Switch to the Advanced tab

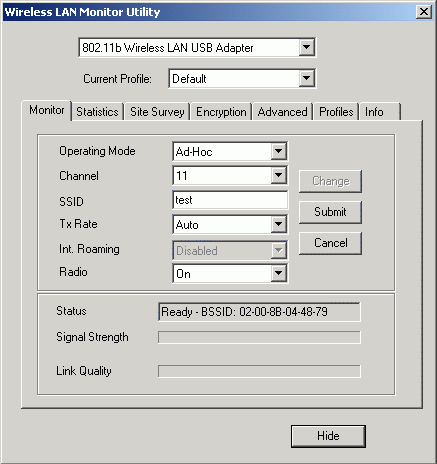(282, 112)
